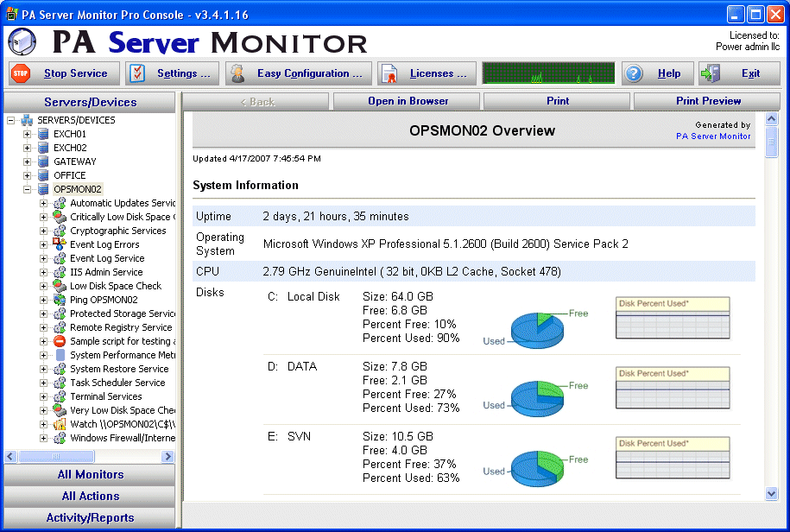Click the OPSMON02 server icon
Viewport: 790px width, 532px height.
pos(43,189)
